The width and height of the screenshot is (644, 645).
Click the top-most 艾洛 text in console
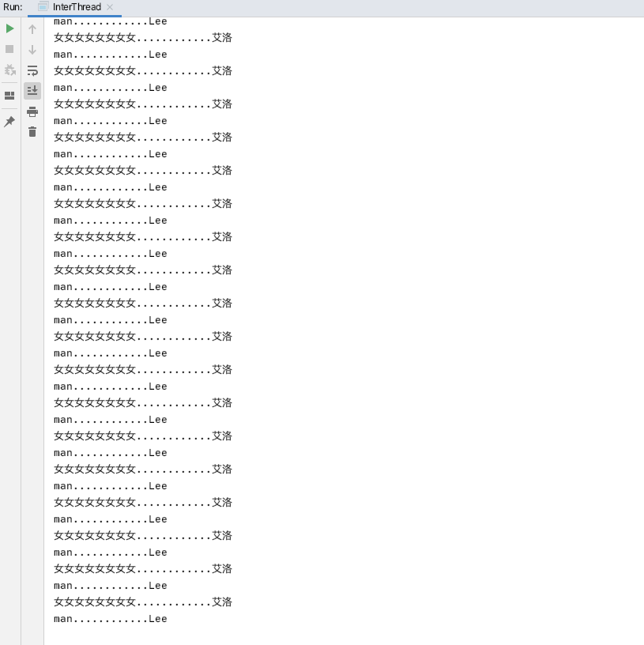tap(222, 38)
